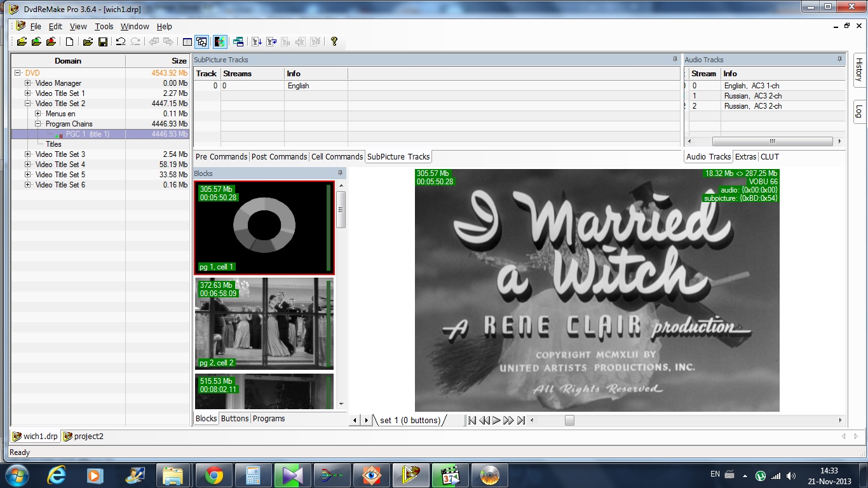Select the pg 2, cell 2 thumbnail
The height and width of the screenshot is (488, 868).
(x=264, y=323)
